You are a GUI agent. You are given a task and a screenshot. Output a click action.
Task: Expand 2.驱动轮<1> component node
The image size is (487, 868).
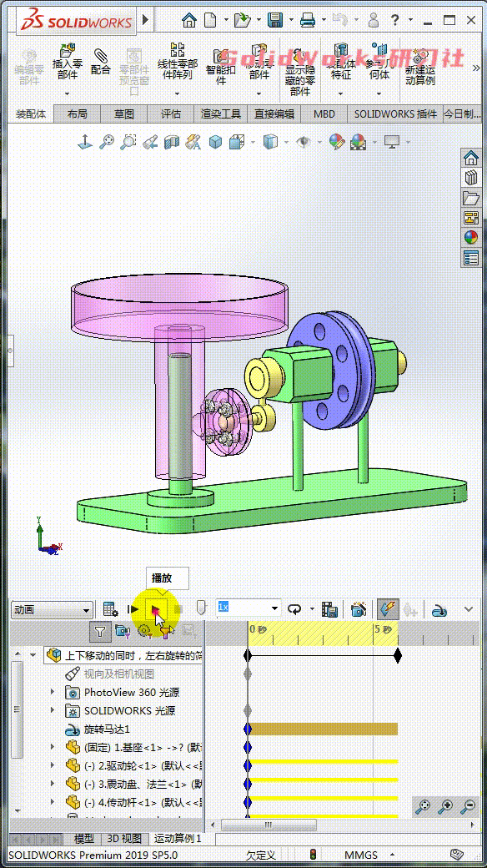(53, 765)
